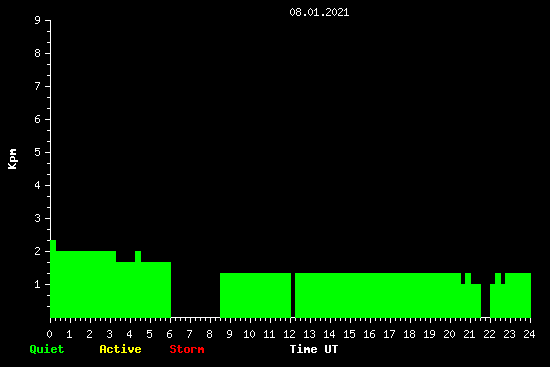Click the Kpm vertical axis title
This screenshot has height=367, width=550.
point(12,159)
